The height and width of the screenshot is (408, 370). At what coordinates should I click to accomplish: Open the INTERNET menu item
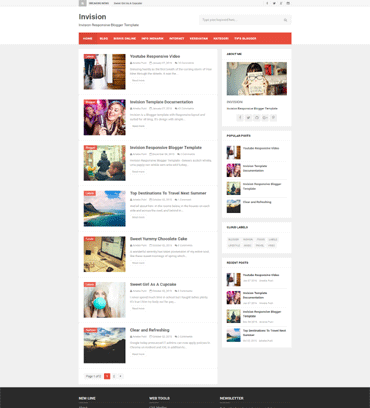(177, 38)
